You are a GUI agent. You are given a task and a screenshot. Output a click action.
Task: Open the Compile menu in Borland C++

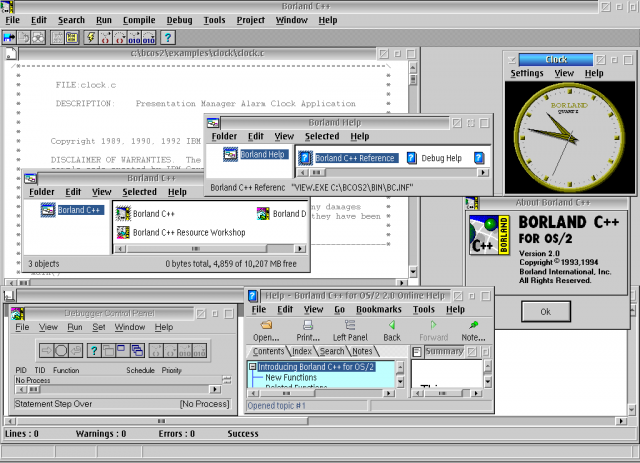[x=139, y=20]
